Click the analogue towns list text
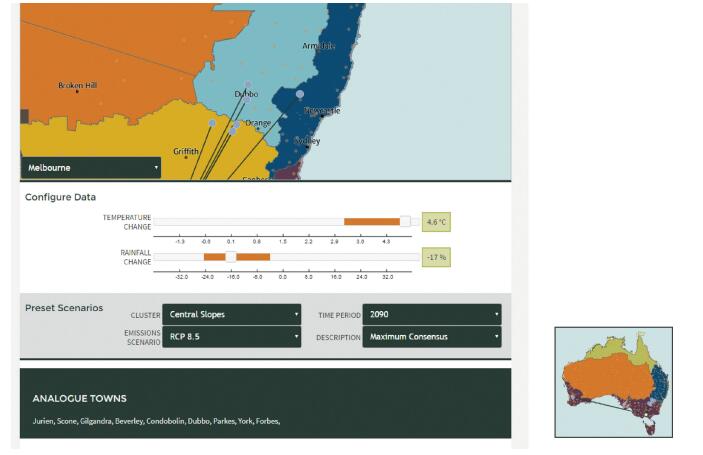 click(x=156, y=421)
